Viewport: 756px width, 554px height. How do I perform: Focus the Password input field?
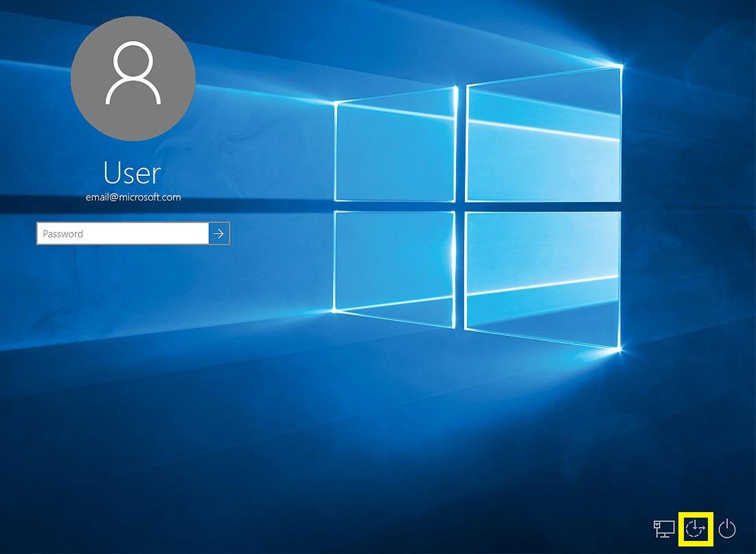122,233
